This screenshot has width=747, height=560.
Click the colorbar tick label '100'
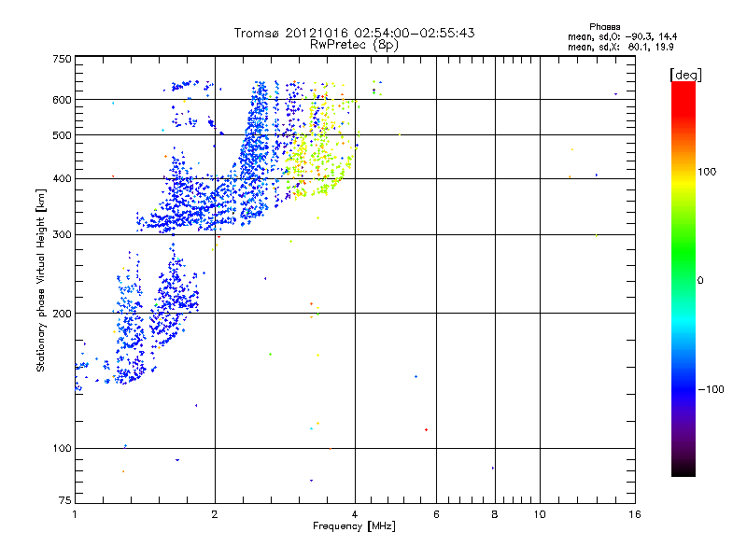707,172
